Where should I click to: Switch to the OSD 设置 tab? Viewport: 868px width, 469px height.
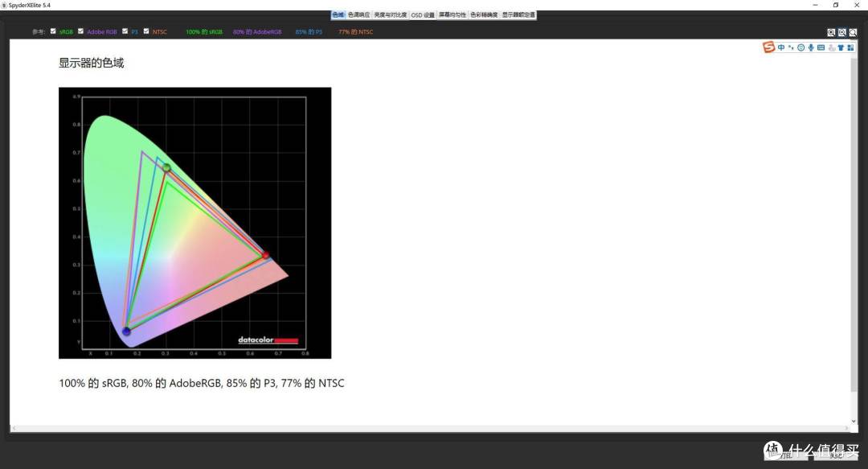click(x=423, y=15)
